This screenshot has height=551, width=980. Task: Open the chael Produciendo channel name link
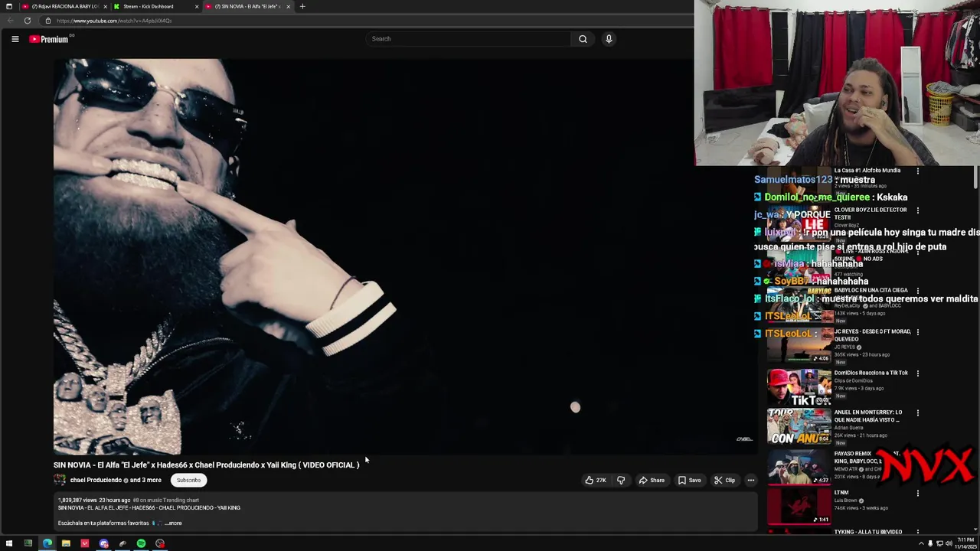pos(96,481)
